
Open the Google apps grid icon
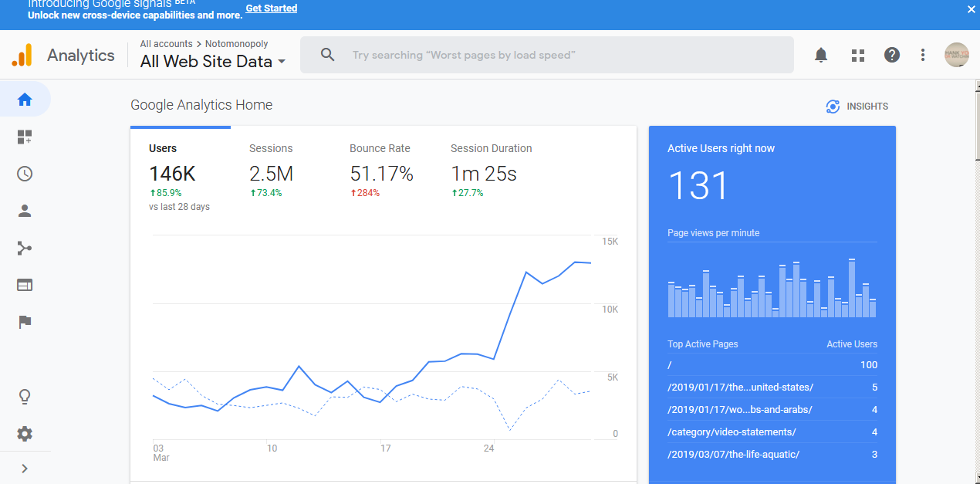857,55
